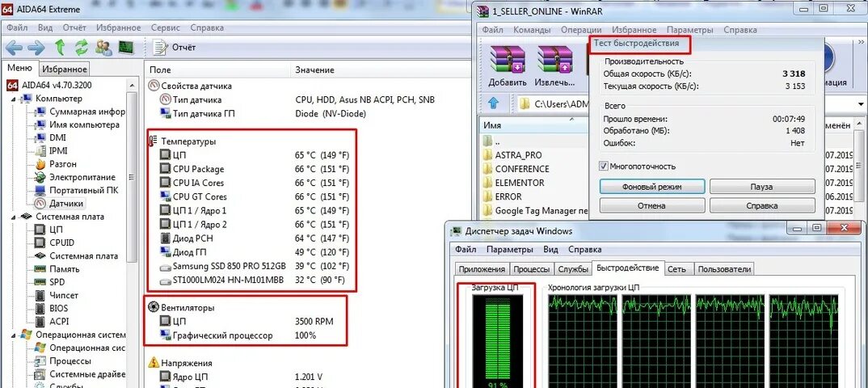Open Файл menu in AIDA64
Viewport: 868px width, 388px height.
pos(18,27)
